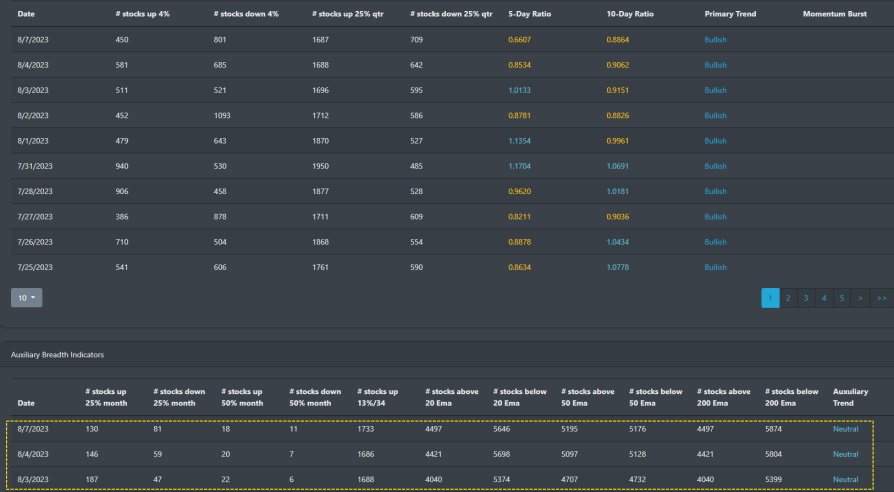
Task: Select 5-Day Ratio value 0.8211
Action: (519, 217)
